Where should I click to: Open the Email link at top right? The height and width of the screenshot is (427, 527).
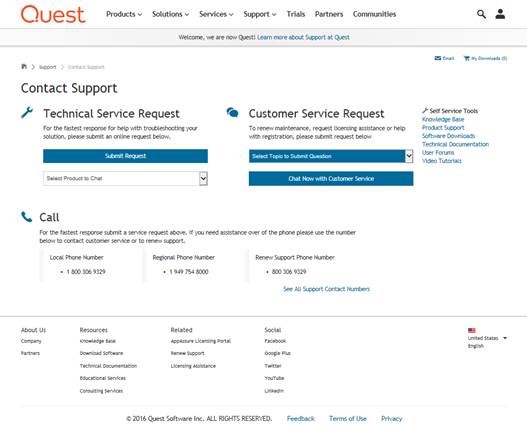coord(448,58)
